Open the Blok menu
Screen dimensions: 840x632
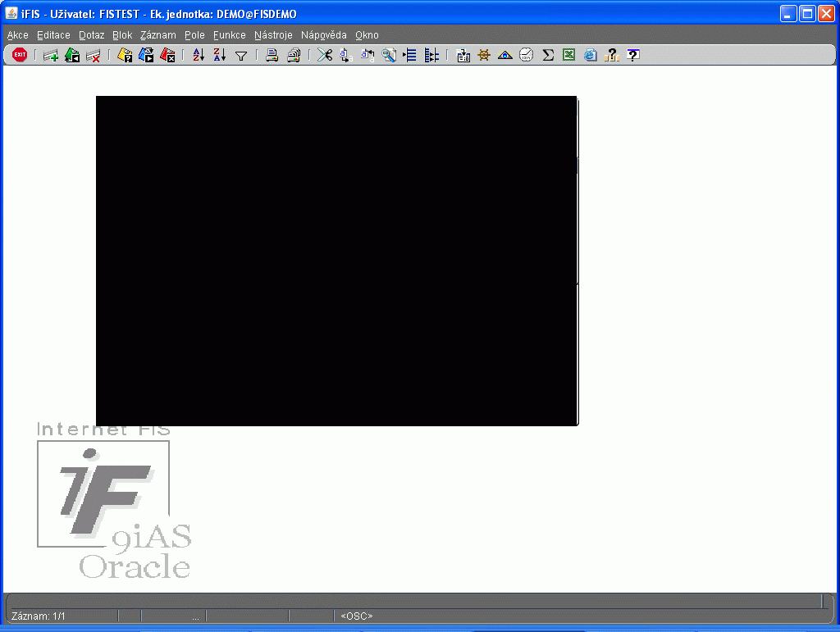(x=122, y=35)
